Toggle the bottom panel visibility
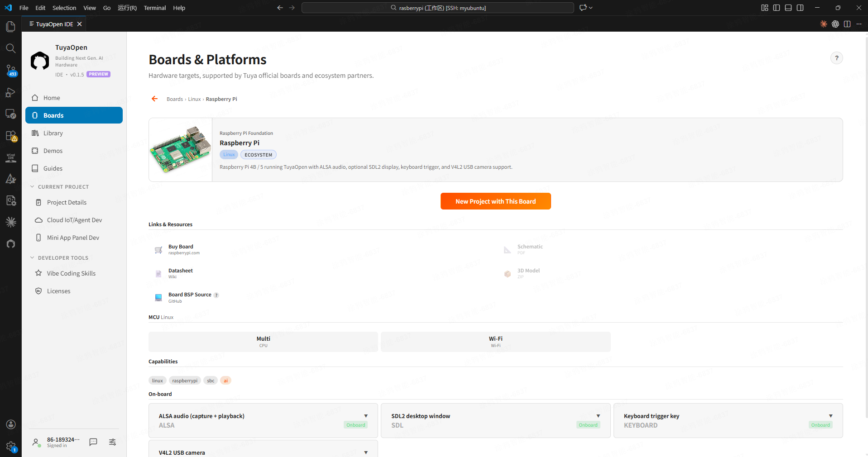868x457 pixels. (788, 8)
